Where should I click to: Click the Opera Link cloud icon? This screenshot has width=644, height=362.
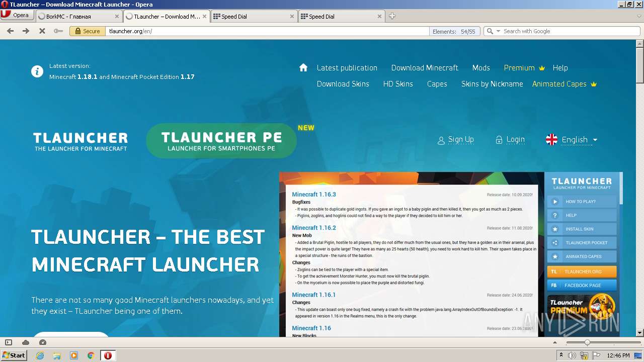[26, 342]
